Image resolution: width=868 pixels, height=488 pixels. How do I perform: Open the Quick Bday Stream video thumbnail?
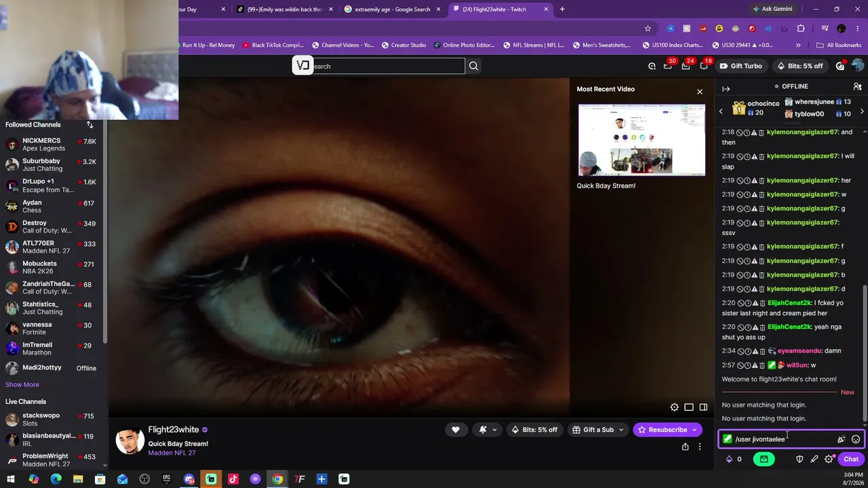[x=642, y=140]
